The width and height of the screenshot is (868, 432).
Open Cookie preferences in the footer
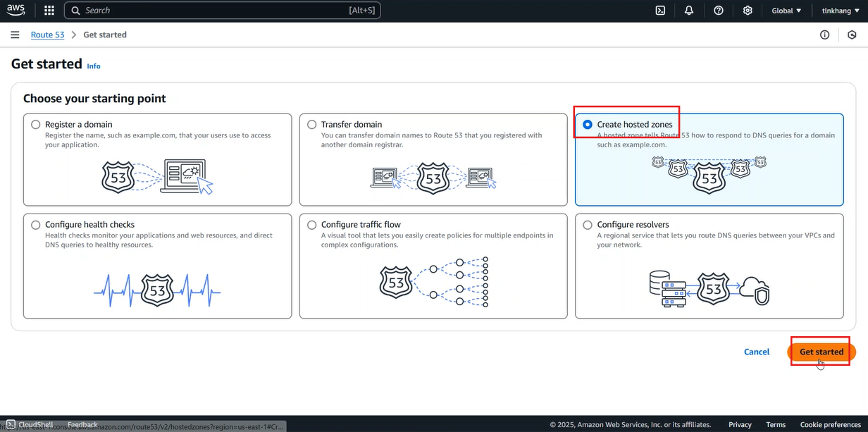click(830, 424)
